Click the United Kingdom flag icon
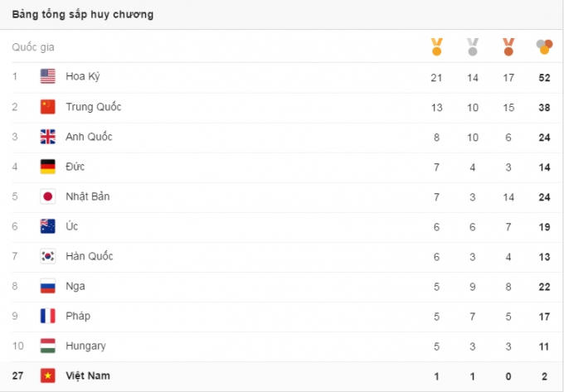 48,137
